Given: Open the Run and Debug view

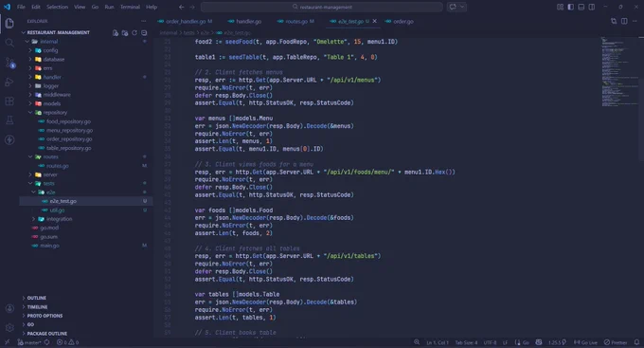Looking at the screenshot, I should coord(9,82).
